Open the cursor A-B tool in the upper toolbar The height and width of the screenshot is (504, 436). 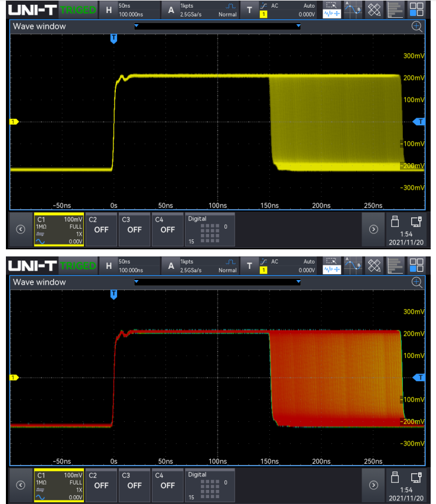353,9
